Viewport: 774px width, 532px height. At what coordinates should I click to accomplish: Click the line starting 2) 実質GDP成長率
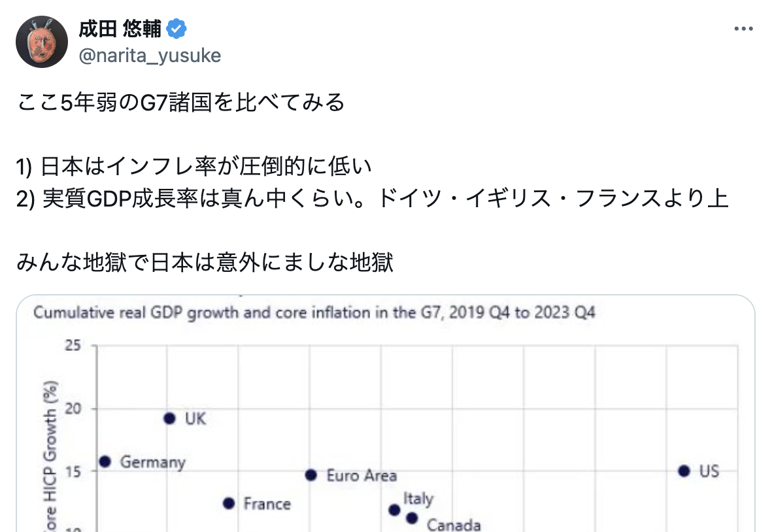pyautogui.click(x=372, y=199)
